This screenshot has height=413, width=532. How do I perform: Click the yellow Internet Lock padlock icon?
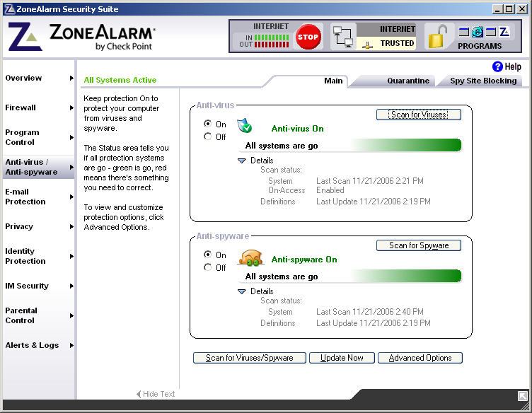coord(437,37)
